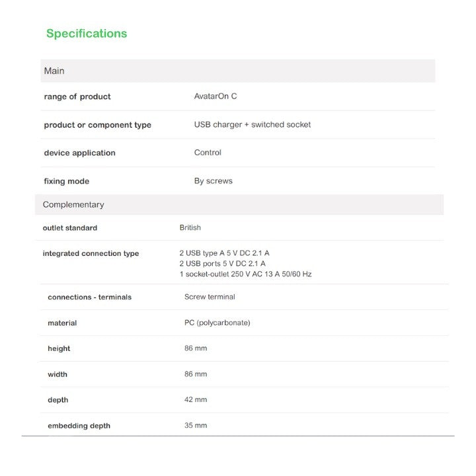The width and height of the screenshot is (476, 476).
Task: Click the 'height' row label
Action: (x=59, y=348)
